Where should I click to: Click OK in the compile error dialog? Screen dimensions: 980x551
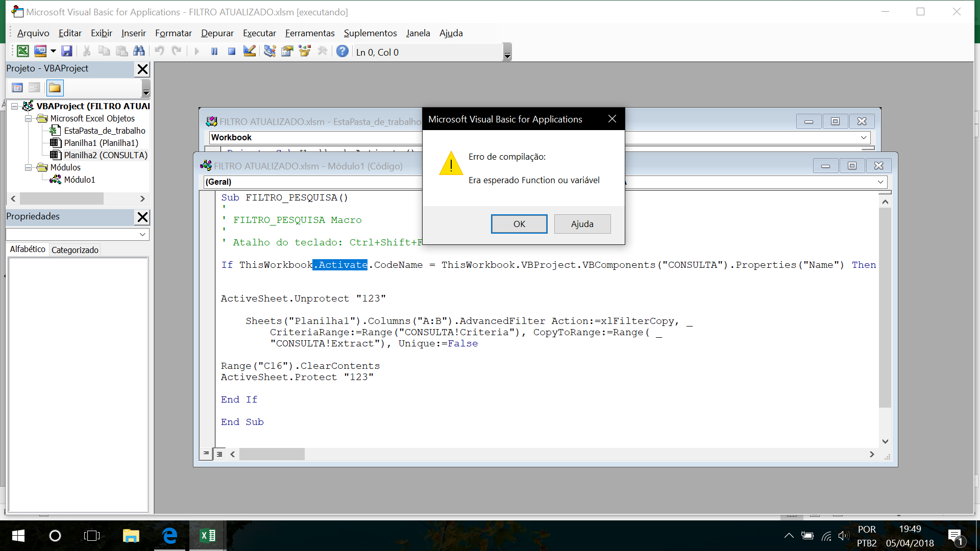click(x=519, y=224)
